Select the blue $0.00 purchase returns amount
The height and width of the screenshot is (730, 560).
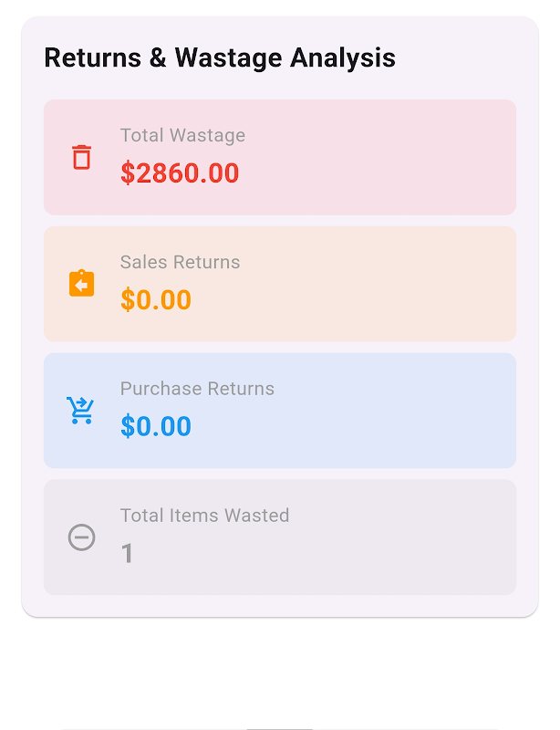(x=156, y=427)
